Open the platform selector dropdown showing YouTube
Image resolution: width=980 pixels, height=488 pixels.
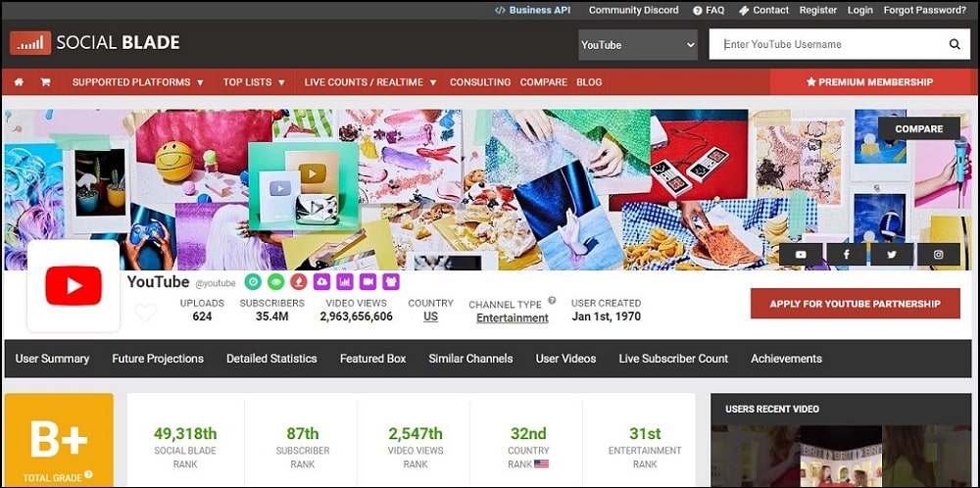tap(638, 45)
